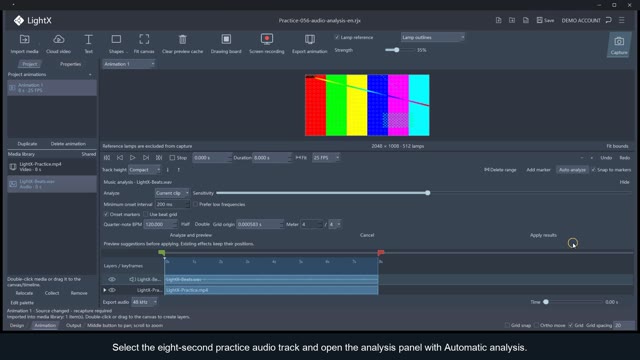
Task: Toggle Onset markers checkbox
Action: [106, 214]
